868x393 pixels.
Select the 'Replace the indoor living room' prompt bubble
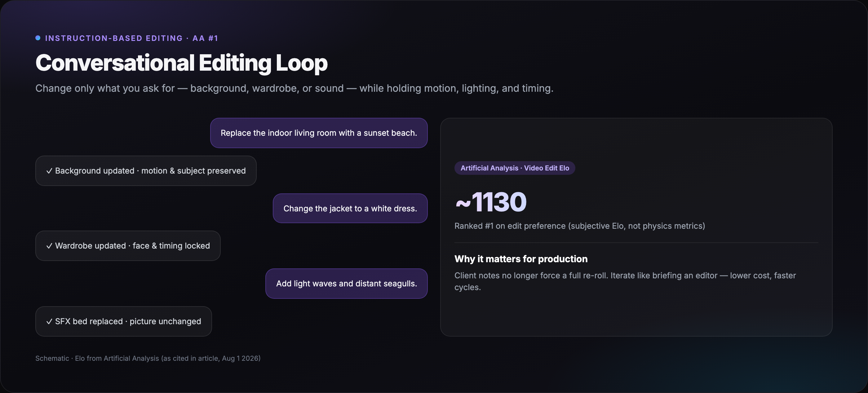pyautogui.click(x=319, y=133)
